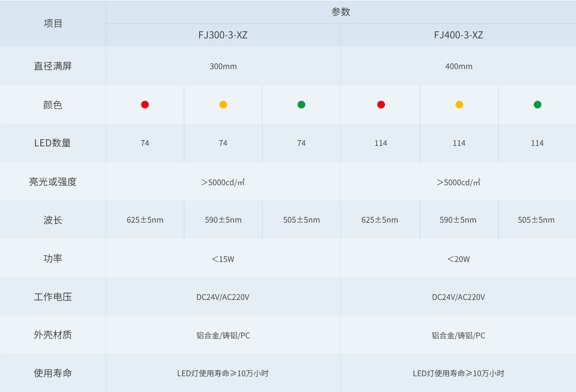The height and width of the screenshot is (392, 576).
Task: Click the LED数量 row label
Action: coord(53,143)
